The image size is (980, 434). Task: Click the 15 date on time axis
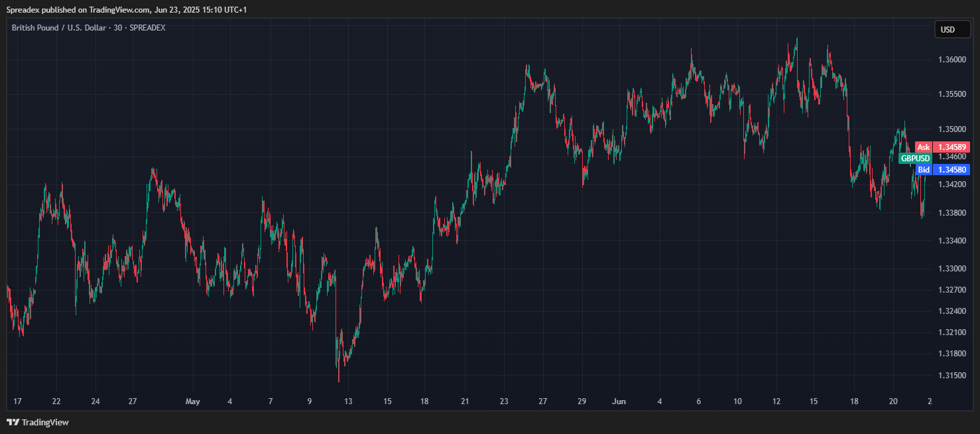click(387, 401)
